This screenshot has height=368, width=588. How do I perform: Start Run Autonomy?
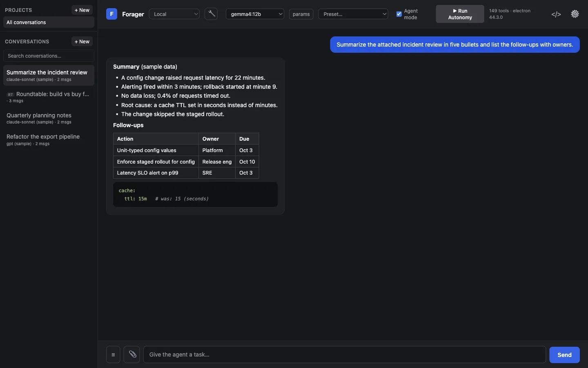click(460, 14)
